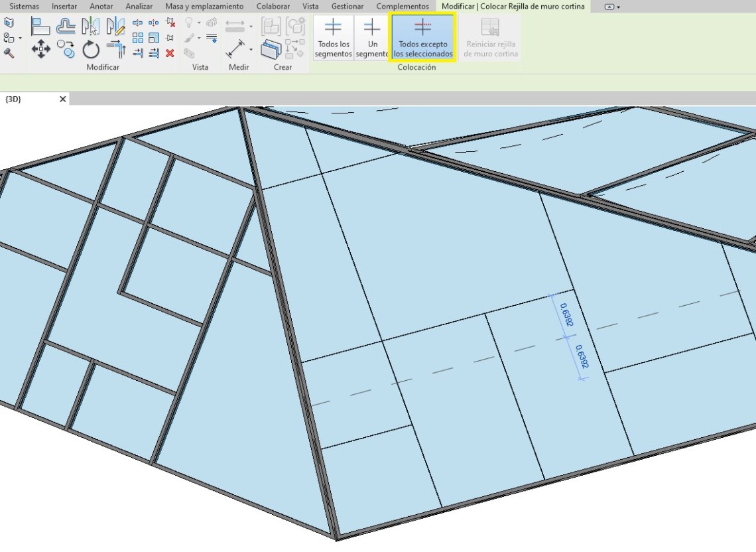This screenshot has width=756, height=552.
Task: Select the Array tool icon
Action: [138, 38]
